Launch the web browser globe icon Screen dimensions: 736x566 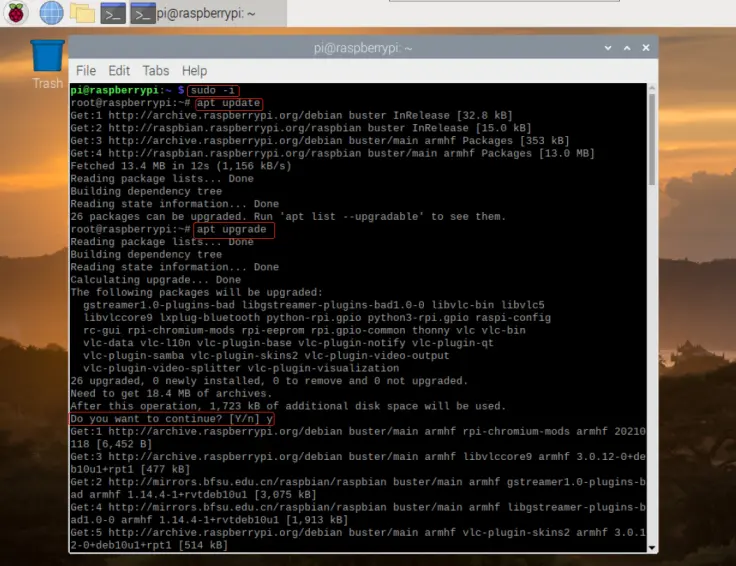(x=50, y=13)
